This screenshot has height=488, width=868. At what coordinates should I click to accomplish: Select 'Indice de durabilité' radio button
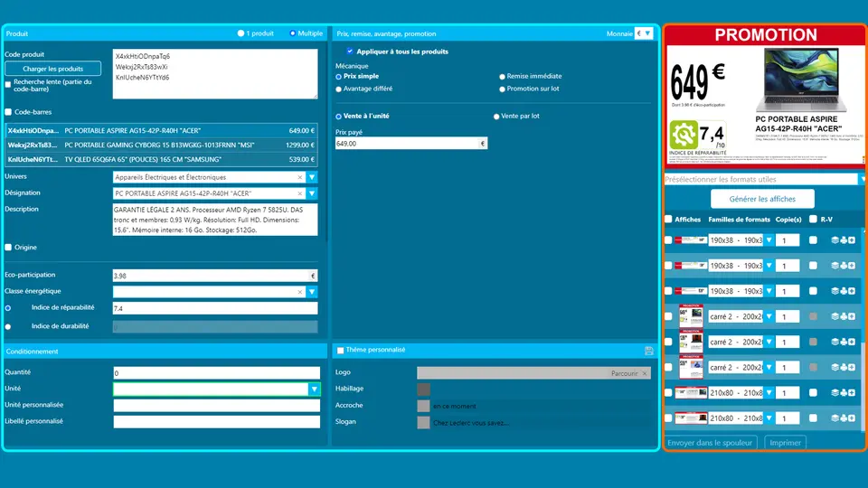point(8,327)
